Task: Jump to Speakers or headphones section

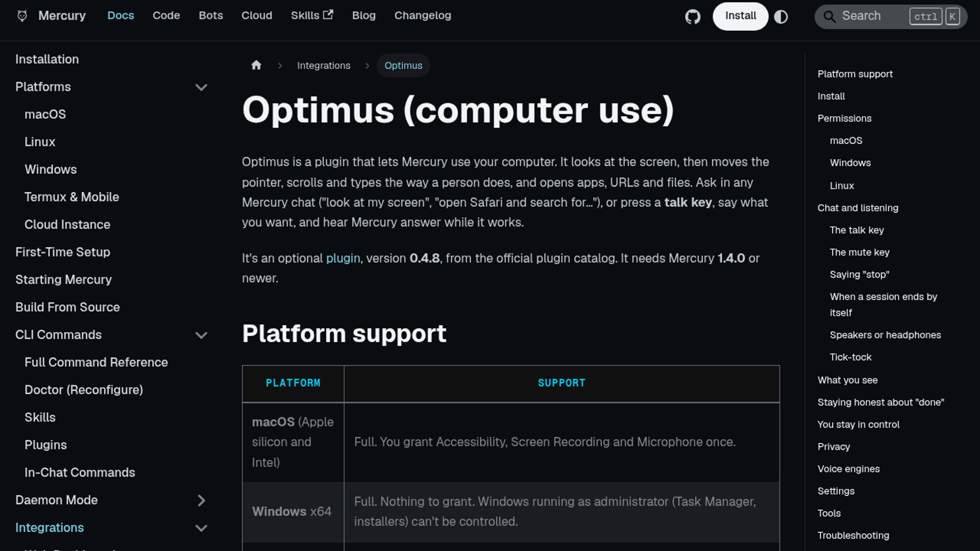Action: [885, 335]
